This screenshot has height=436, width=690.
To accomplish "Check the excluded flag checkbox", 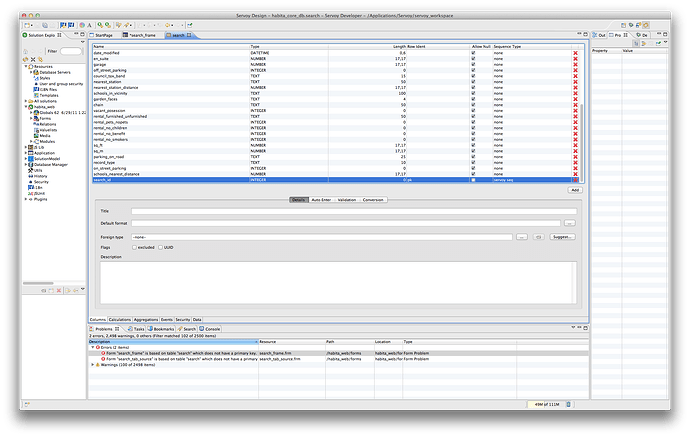I will [134, 248].
